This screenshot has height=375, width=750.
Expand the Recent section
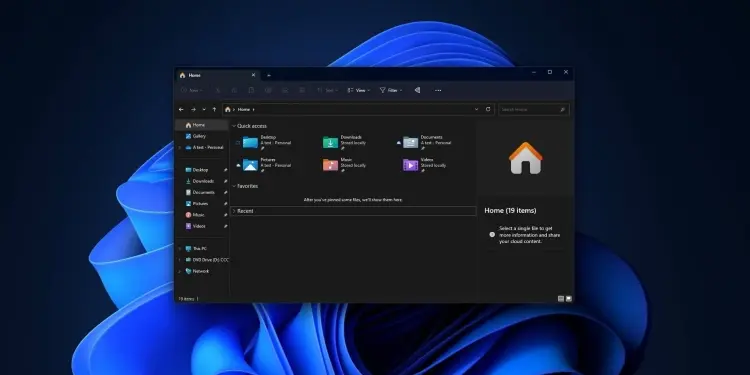pos(234,211)
